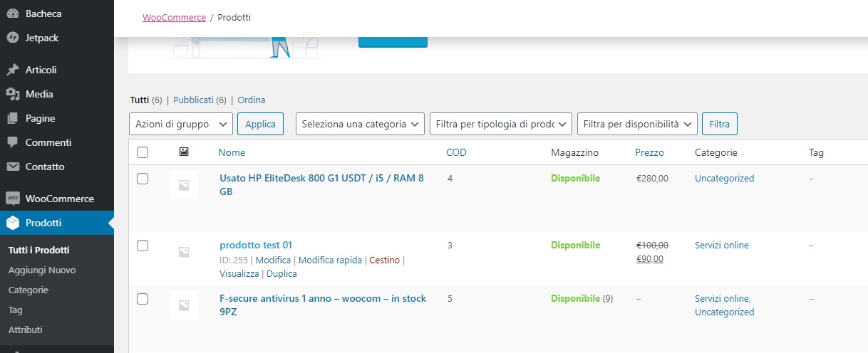Sort products by COD column
Viewport: 868px width, 353px height.
(x=456, y=152)
